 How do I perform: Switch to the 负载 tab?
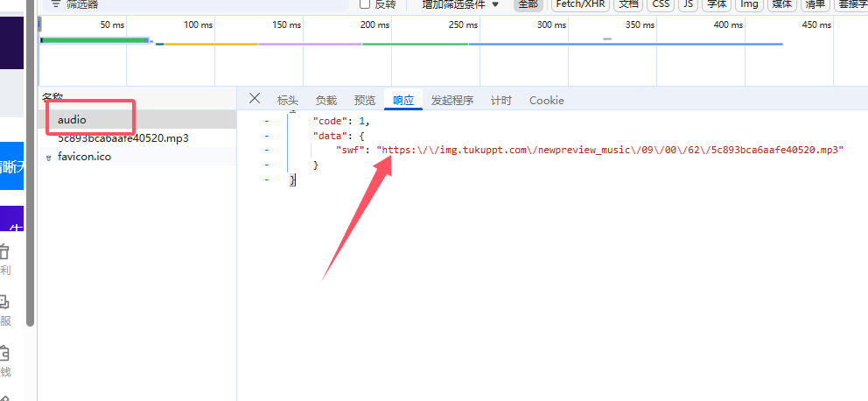click(325, 101)
